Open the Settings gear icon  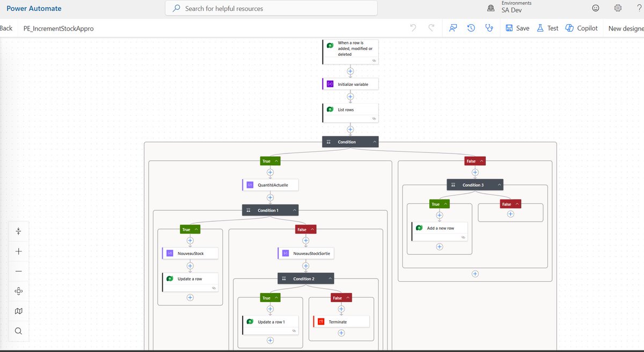pos(618,8)
